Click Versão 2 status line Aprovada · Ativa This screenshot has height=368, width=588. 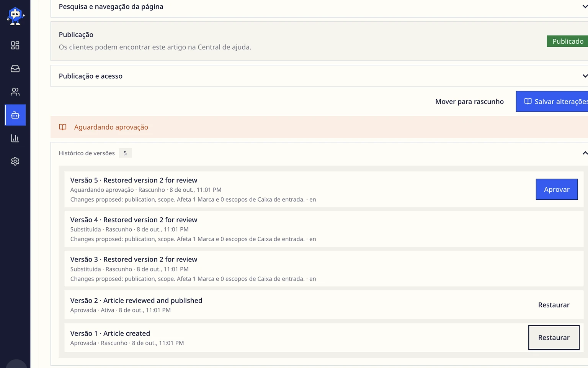click(121, 310)
